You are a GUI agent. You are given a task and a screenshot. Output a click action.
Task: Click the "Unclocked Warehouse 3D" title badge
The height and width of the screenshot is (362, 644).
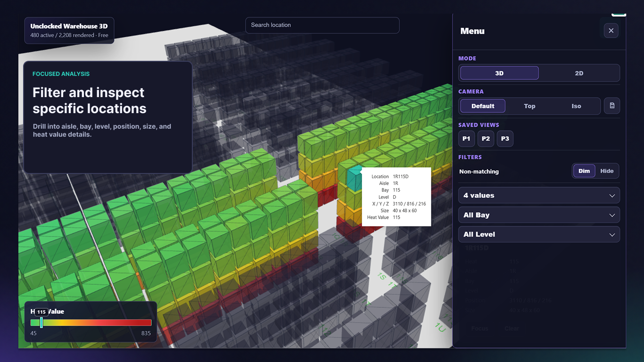(69, 26)
